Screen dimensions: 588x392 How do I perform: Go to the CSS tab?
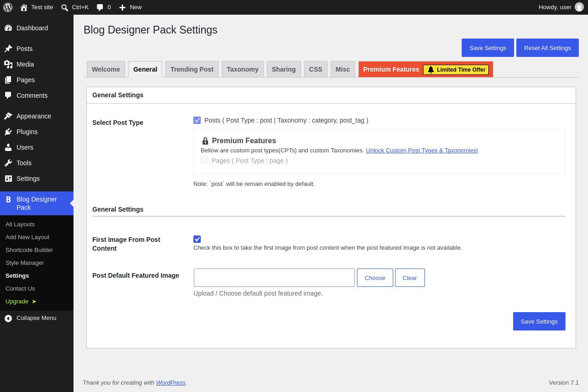coord(316,69)
